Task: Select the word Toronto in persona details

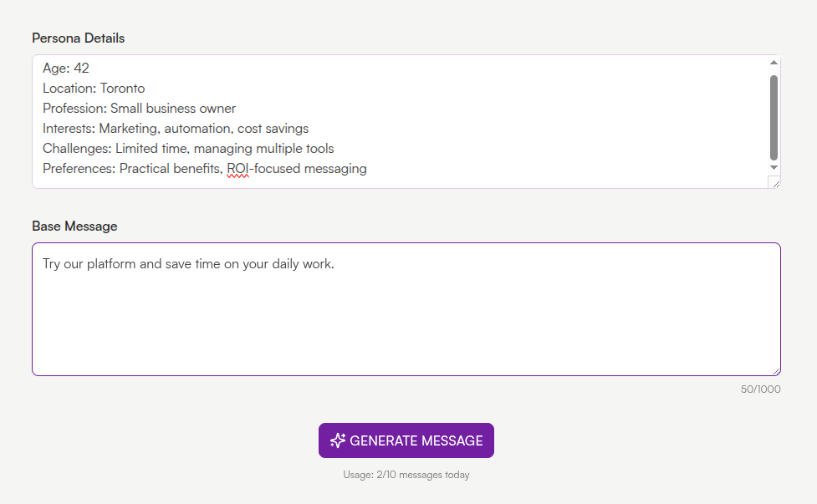Action: pos(122,88)
